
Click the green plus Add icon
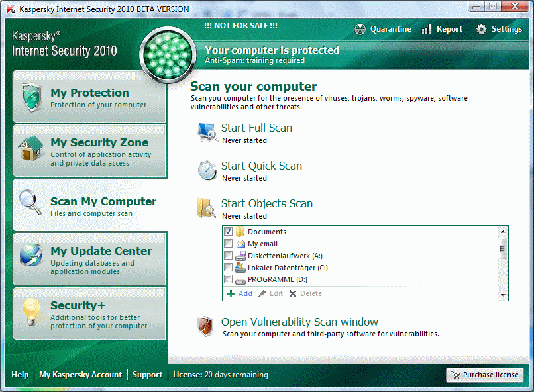pos(231,293)
